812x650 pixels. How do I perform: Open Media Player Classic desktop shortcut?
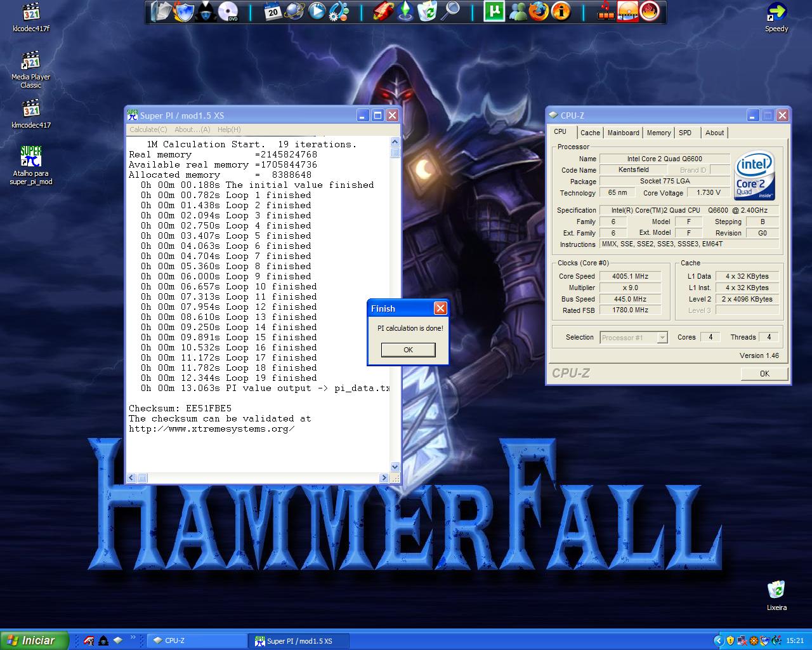tap(30, 70)
